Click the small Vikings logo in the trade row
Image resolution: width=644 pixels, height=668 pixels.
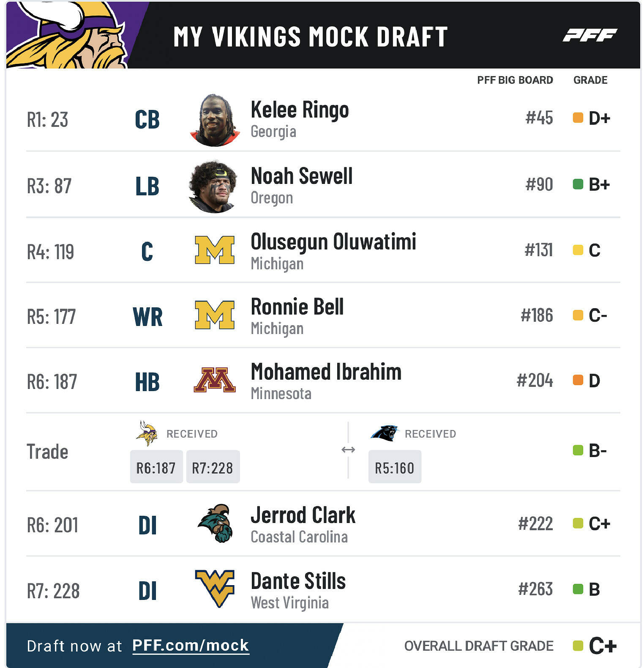(147, 433)
